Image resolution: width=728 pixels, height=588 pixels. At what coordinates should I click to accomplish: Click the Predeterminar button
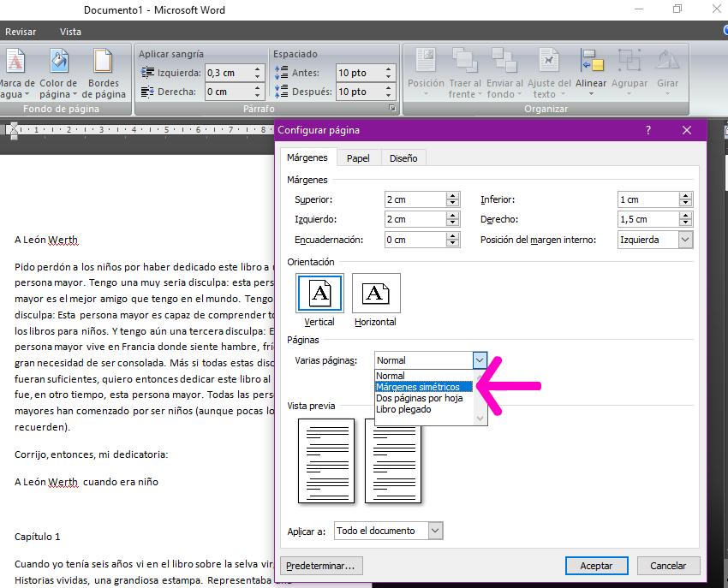coord(325,566)
